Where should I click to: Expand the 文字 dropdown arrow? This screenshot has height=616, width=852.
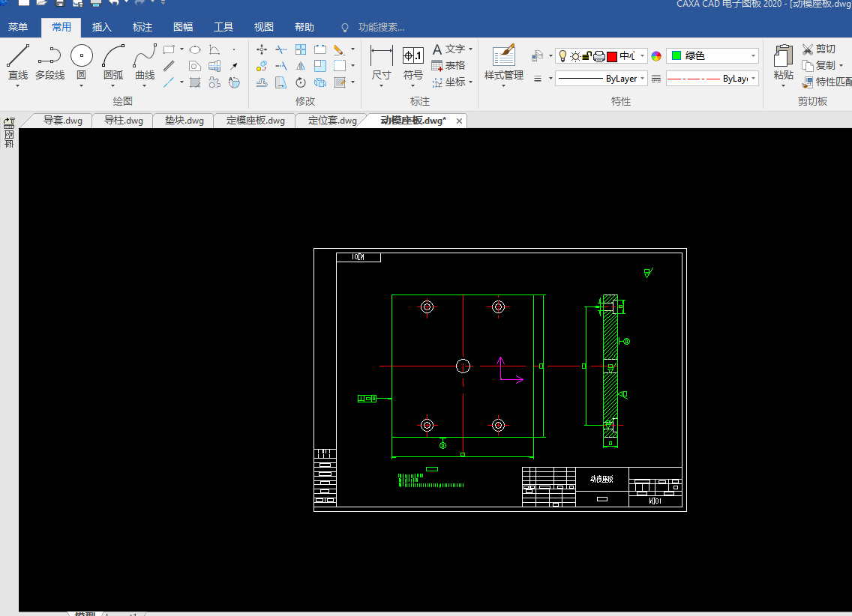click(x=470, y=49)
